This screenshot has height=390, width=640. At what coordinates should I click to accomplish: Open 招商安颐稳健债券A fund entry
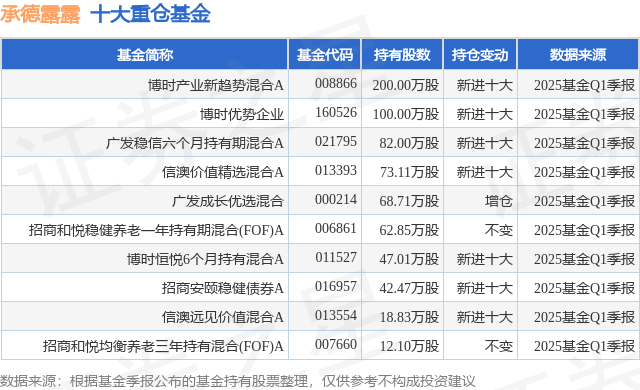tap(222, 288)
